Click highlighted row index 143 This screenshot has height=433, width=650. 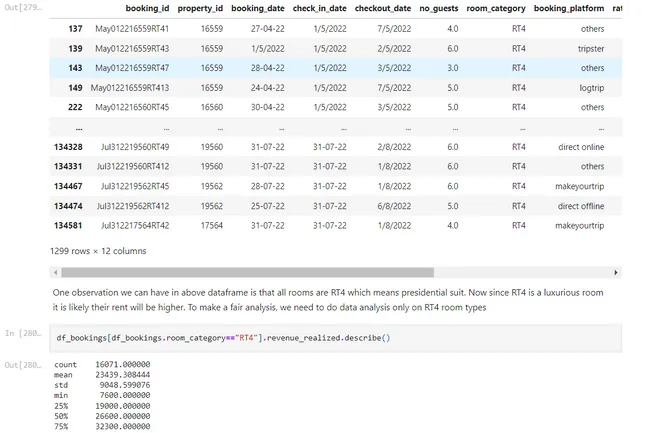click(75, 68)
